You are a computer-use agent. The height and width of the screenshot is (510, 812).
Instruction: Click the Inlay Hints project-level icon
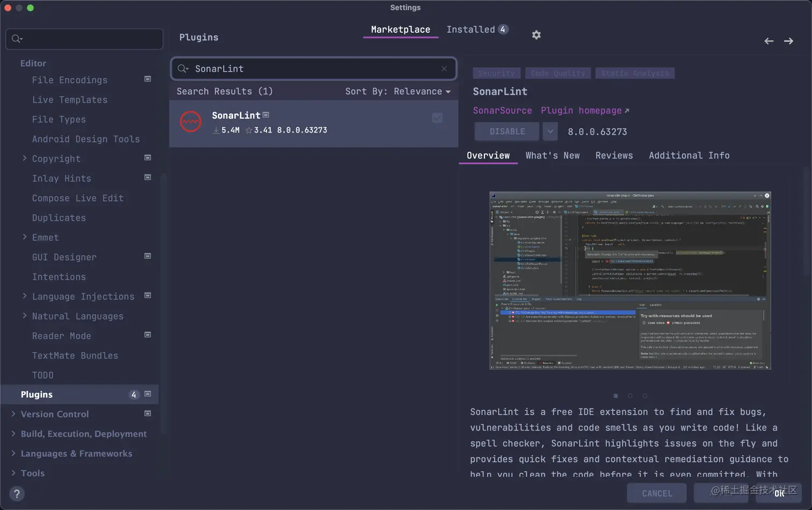click(x=148, y=177)
